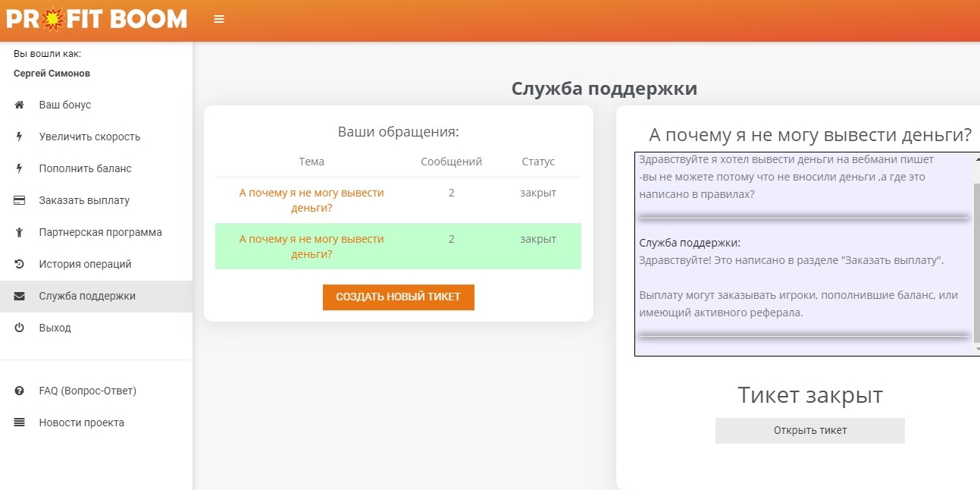Click the envelope icon beside Служба поддержки

pos(20,297)
